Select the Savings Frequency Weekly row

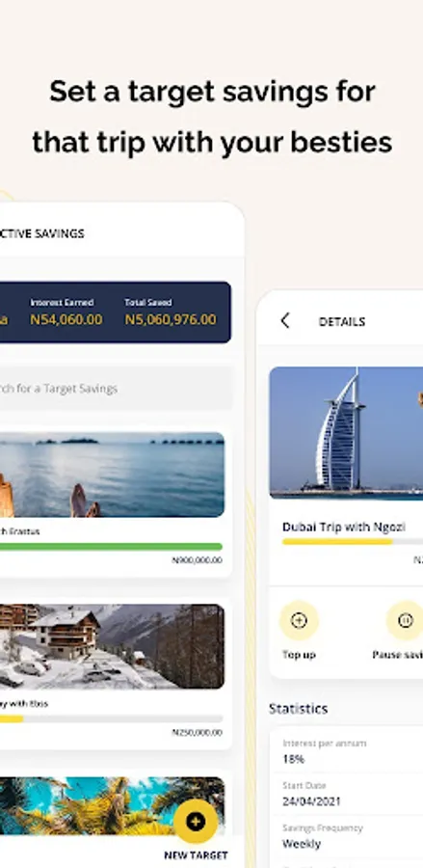(347, 836)
